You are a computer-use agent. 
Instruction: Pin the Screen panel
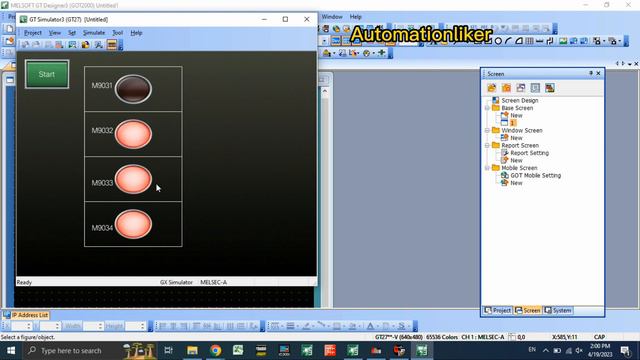click(591, 73)
